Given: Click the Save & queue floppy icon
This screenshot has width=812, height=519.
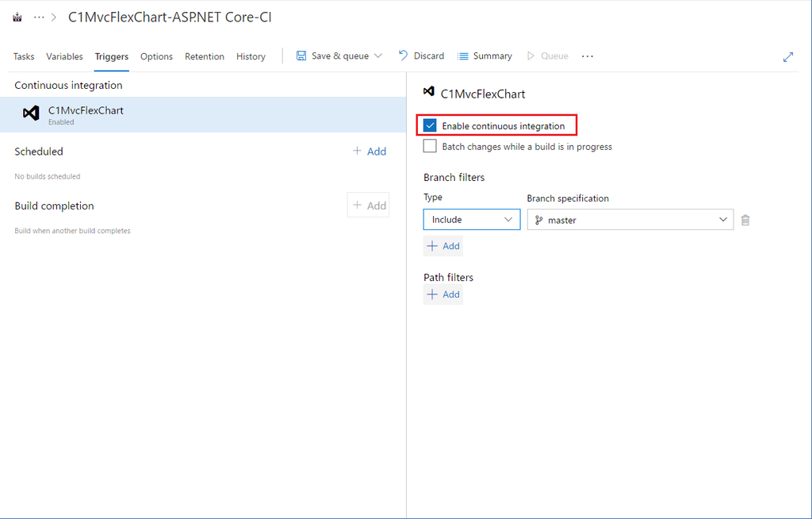Looking at the screenshot, I should point(301,56).
